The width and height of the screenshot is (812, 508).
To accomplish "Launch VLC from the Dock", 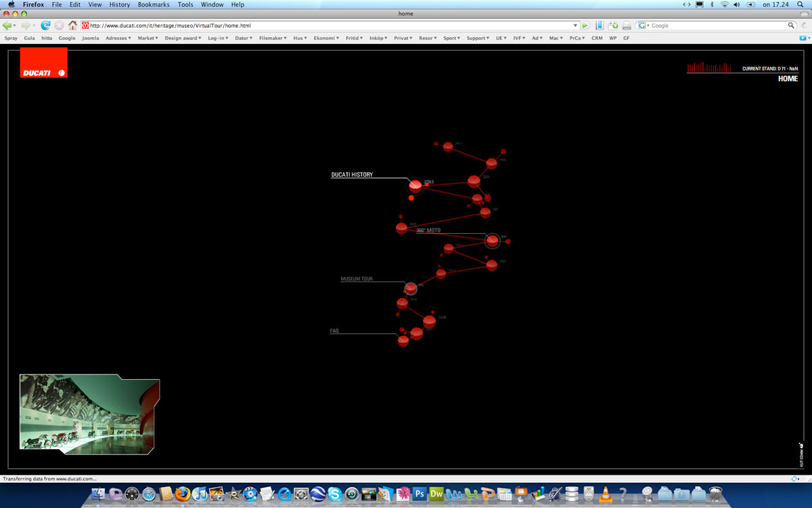I will (x=606, y=494).
